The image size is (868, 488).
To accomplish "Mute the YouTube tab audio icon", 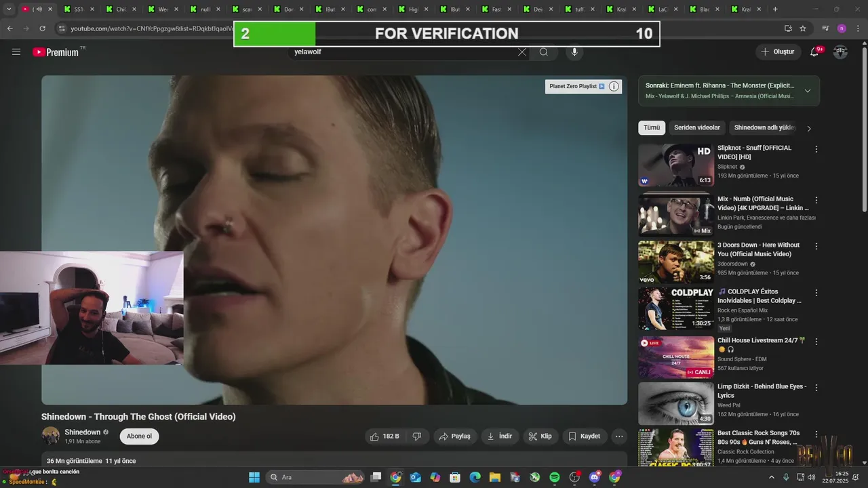I will pyautogui.click(x=39, y=9).
